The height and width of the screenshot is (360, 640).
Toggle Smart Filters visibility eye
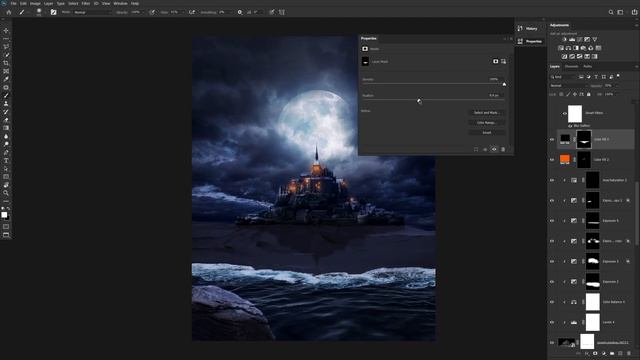pyautogui.click(x=564, y=113)
